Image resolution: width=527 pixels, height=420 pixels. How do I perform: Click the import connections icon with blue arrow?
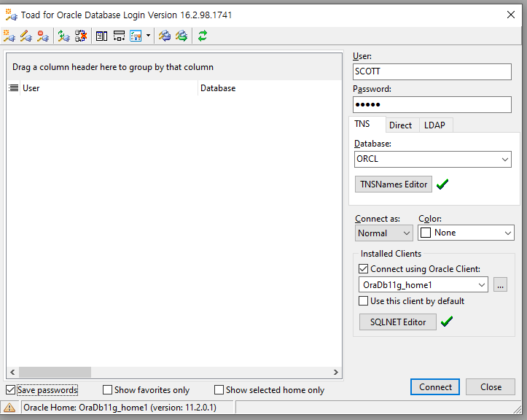(165, 36)
